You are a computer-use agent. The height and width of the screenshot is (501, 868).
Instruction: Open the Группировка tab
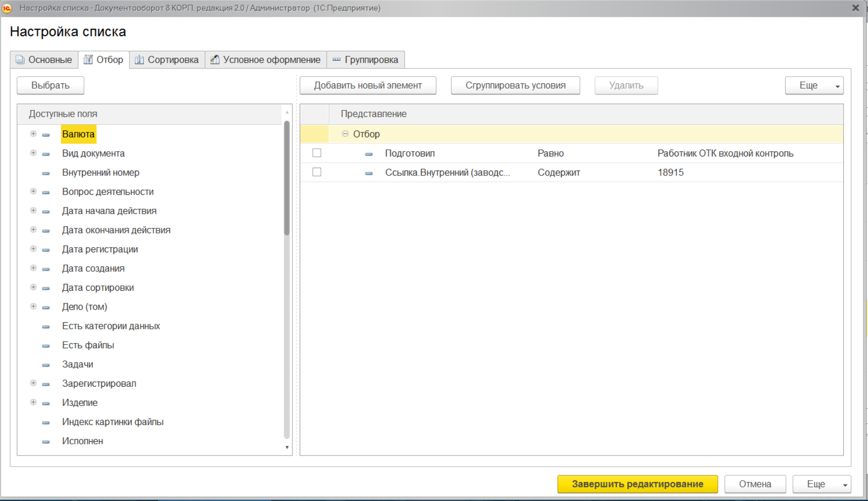coord(366,60)
